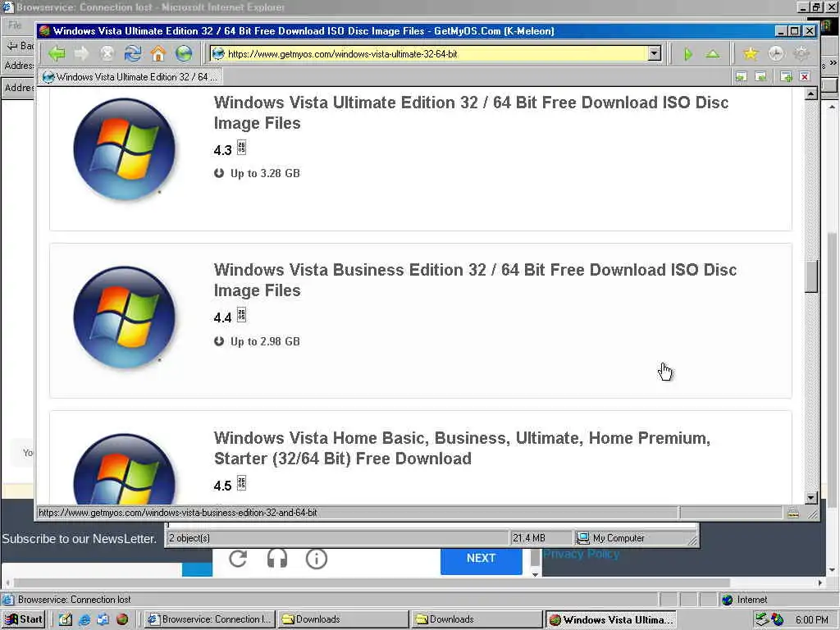
Task: Open the Windows Vista Ultimate Edition title link
Action: [471, 112]
